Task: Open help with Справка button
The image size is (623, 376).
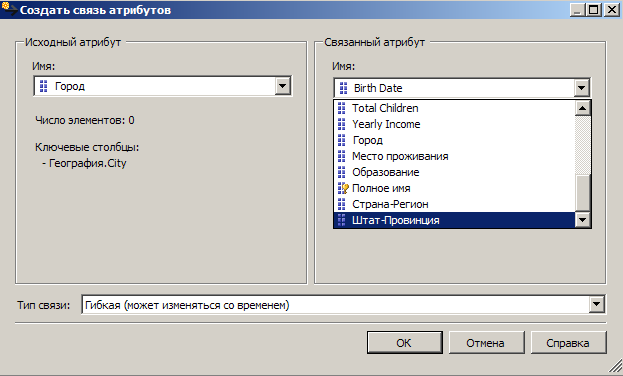Action: pyautogui.click(x=568, y=343)
